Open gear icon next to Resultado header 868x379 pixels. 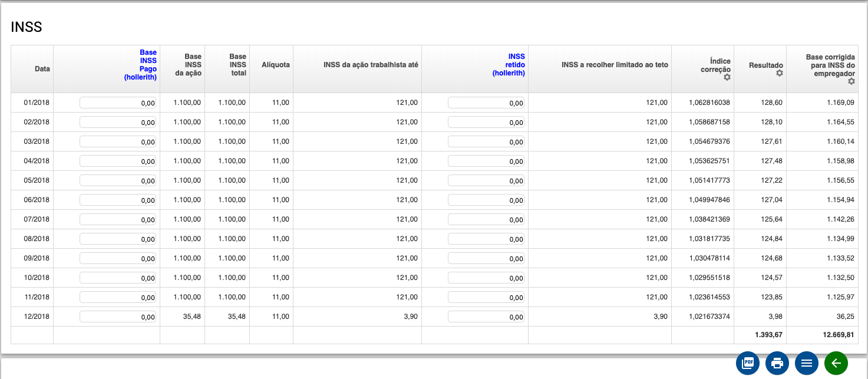point(780,72)
